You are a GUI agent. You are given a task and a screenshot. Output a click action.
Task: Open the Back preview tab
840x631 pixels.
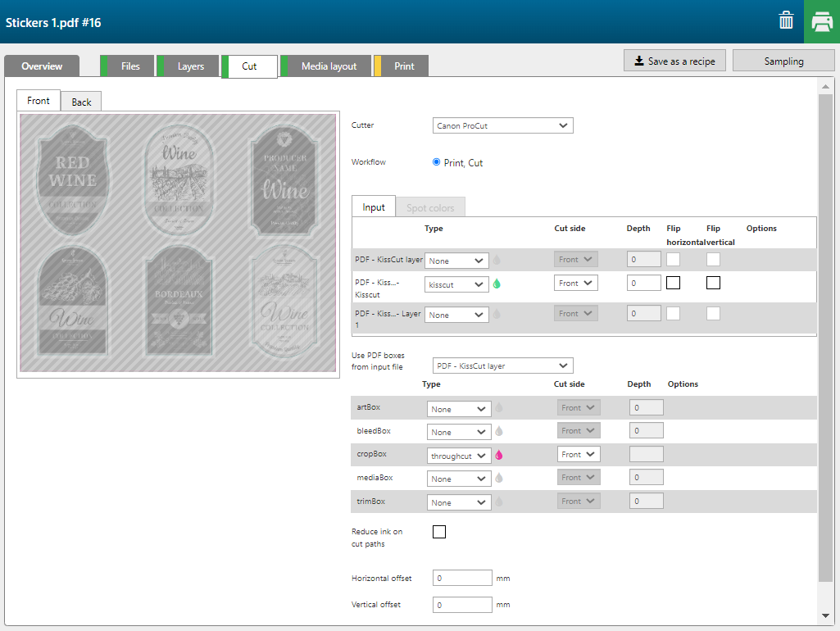pyautogui.click(x=81, y=102)
